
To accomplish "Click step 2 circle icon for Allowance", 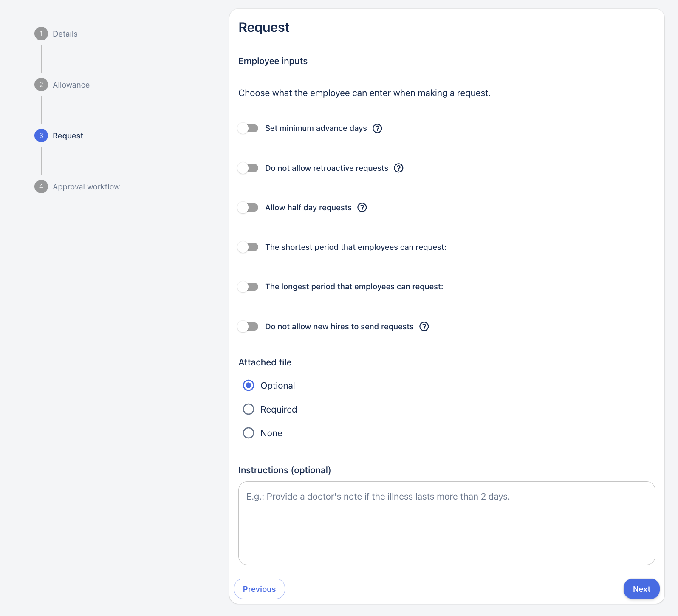I will (41, 85).
